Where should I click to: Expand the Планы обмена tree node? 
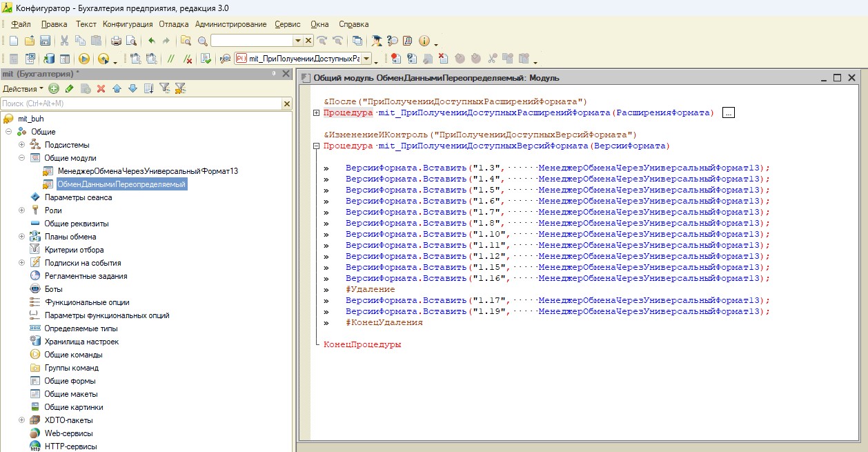pos(21,237)
